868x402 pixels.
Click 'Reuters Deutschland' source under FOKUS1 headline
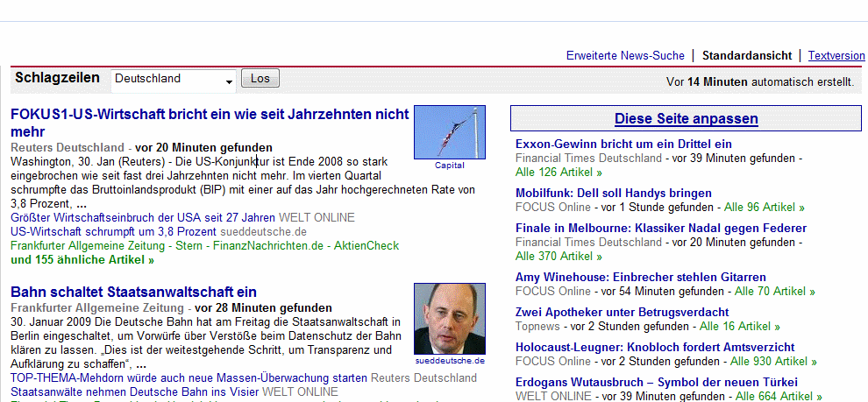[67, 148]
